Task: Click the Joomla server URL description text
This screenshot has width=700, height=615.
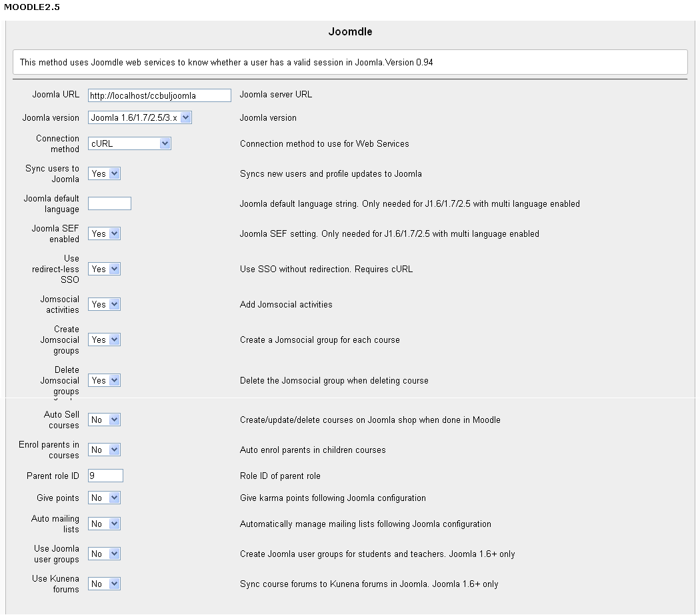Action: point(275,95)
